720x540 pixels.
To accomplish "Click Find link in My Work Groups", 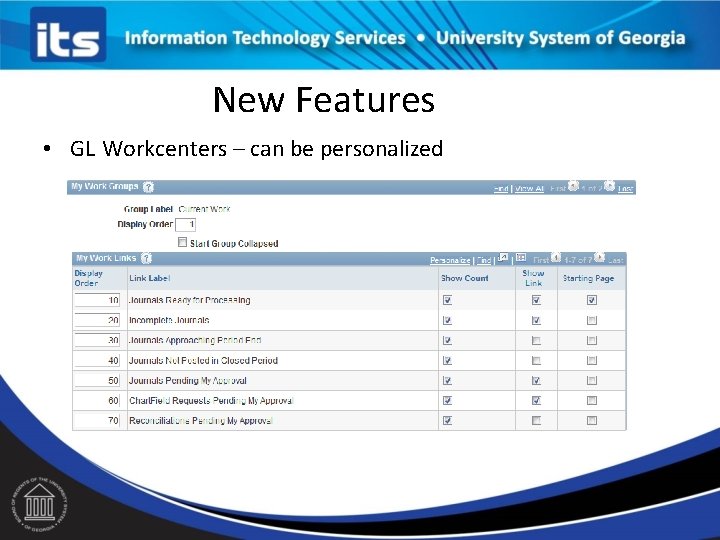I will (501, 189).
